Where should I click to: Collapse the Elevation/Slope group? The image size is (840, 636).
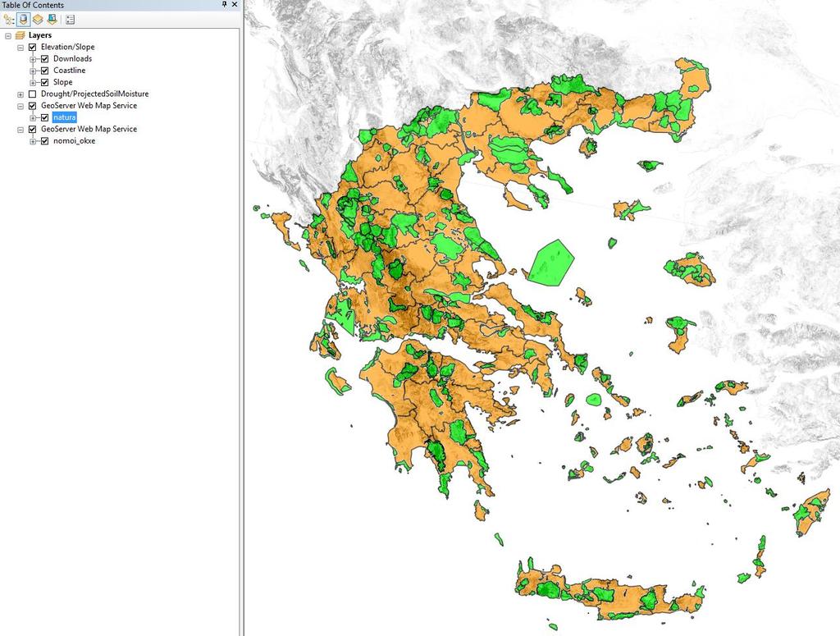(x=21, y=48)
